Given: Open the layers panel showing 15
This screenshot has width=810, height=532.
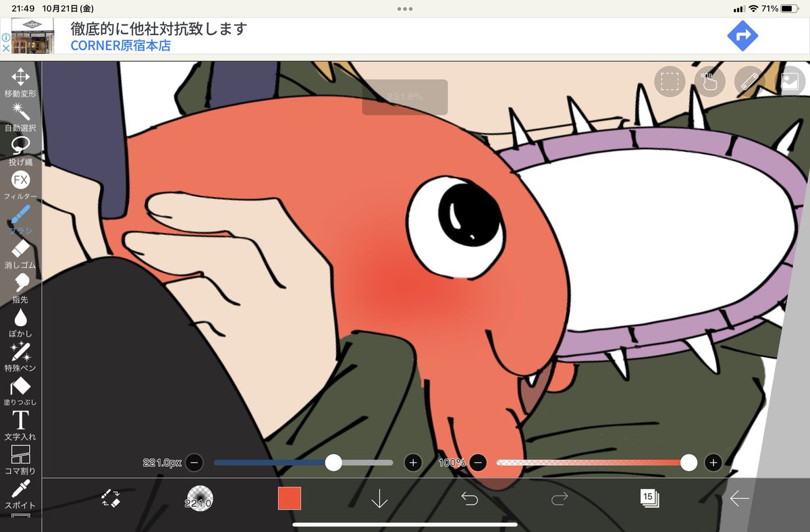Looking at the screenshot, I should pyautogui.click(x=649, y=499).
